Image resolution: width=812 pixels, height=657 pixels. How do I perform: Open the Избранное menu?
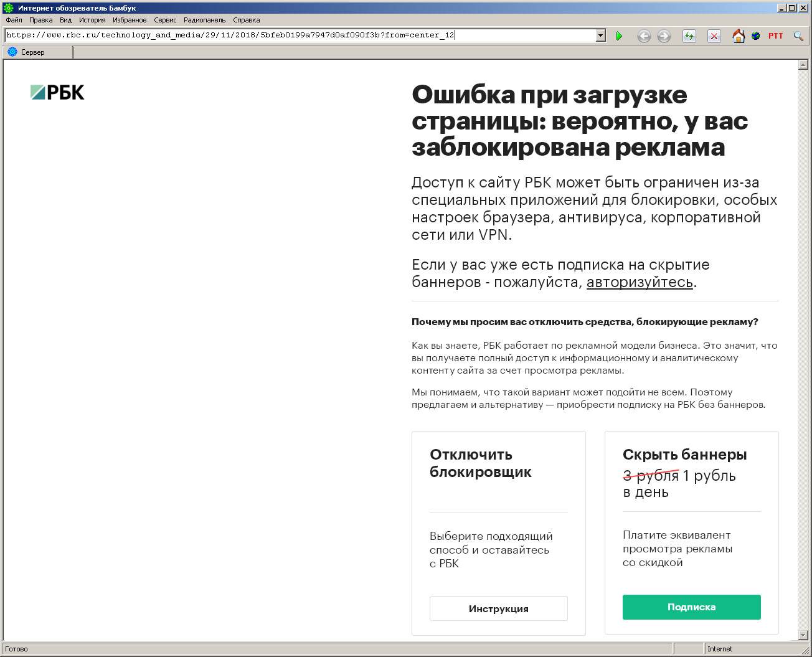click(130, 20)
